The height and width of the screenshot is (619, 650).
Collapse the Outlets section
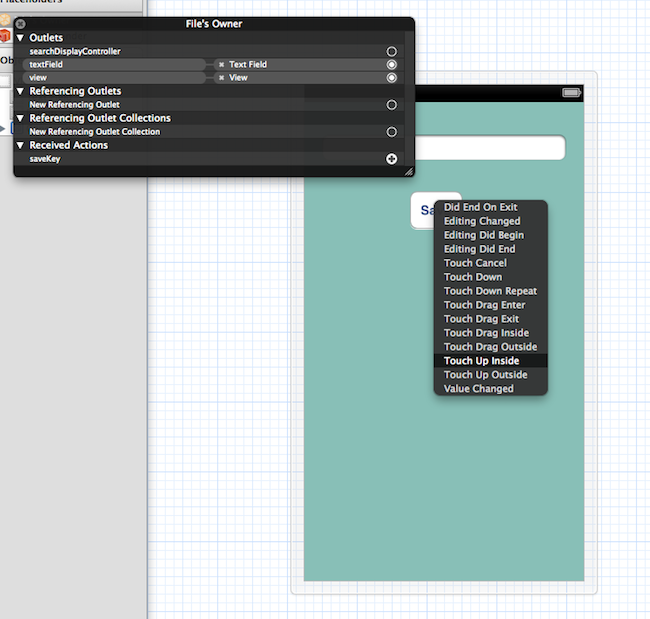[20, 38]
